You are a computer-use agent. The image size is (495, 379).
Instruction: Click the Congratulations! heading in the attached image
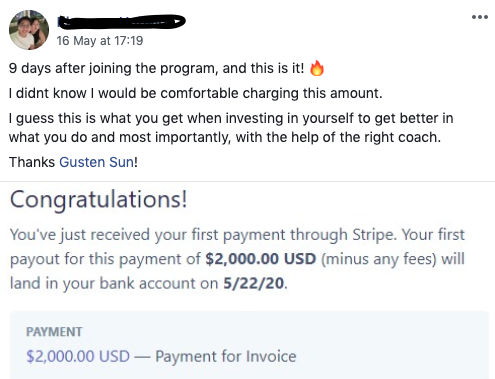point(99,199)
